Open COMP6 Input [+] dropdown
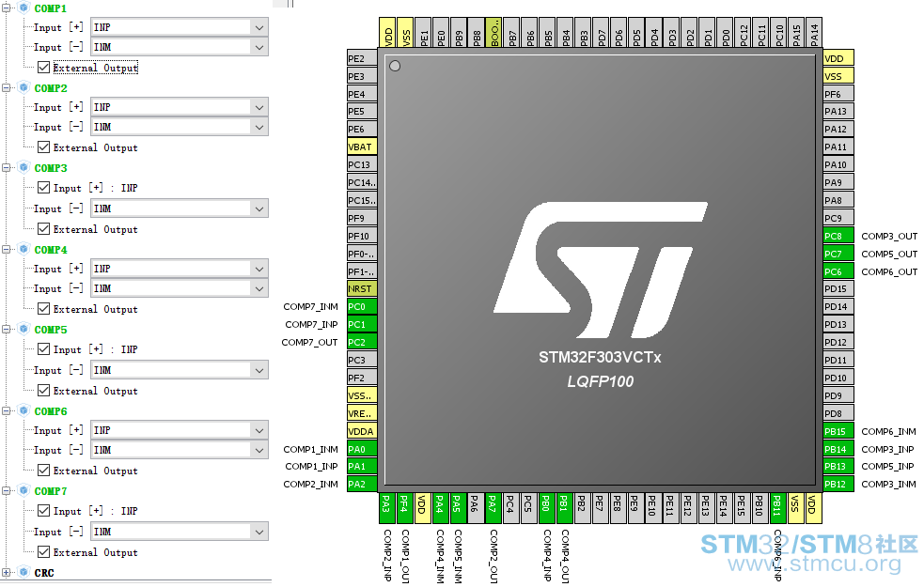This screenshot has width=924, height=587. [180, 430]
